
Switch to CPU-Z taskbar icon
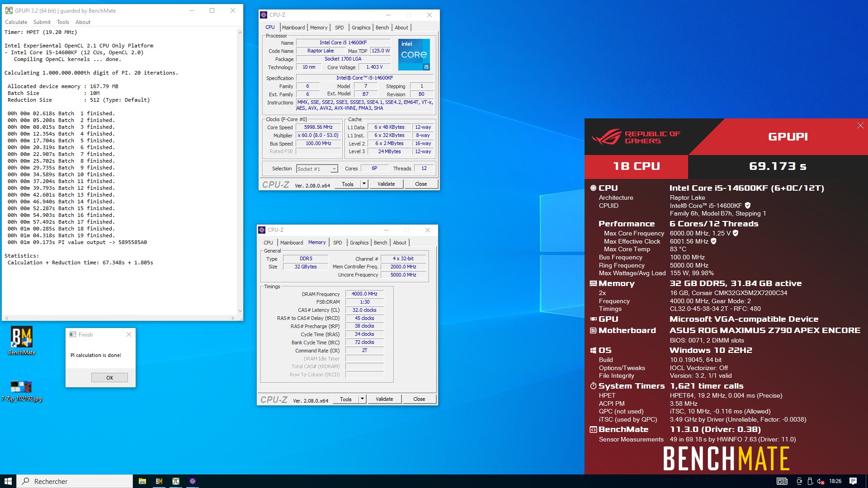[193, 481]
